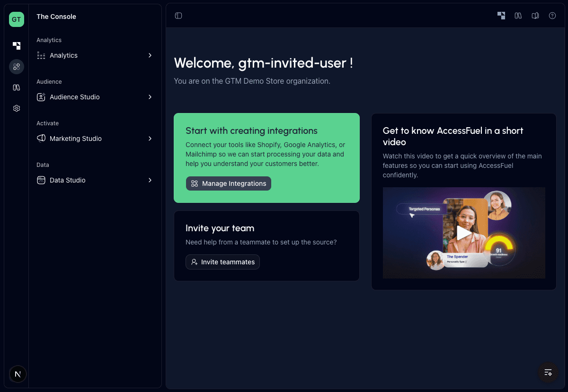Image resolution: width=568 pixels, height=392 pixels.
Task: Open Settings via the gear icon
Action: point(17,108)
